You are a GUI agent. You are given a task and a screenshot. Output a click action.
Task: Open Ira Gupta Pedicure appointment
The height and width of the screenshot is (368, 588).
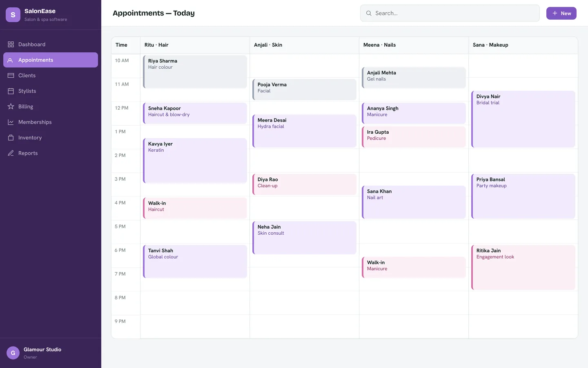414,137
